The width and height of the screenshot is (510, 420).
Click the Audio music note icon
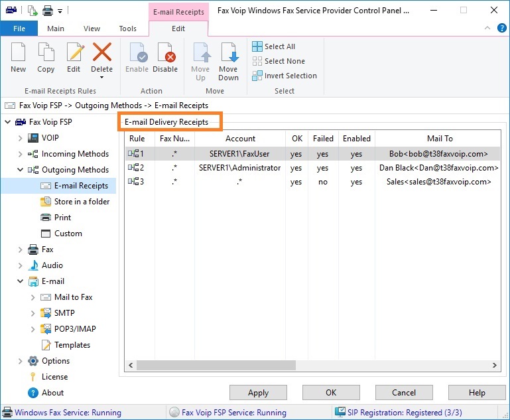33,265
